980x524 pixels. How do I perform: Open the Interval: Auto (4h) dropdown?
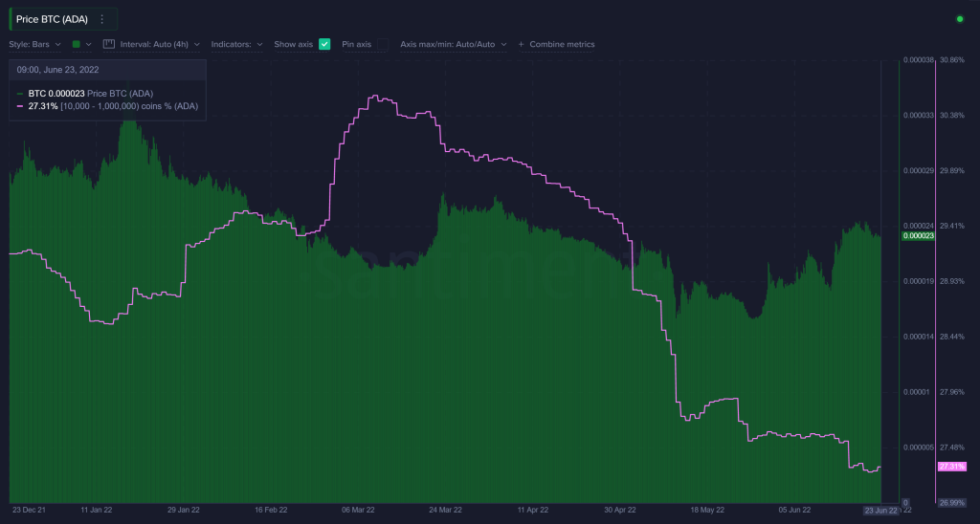point(159,44)
